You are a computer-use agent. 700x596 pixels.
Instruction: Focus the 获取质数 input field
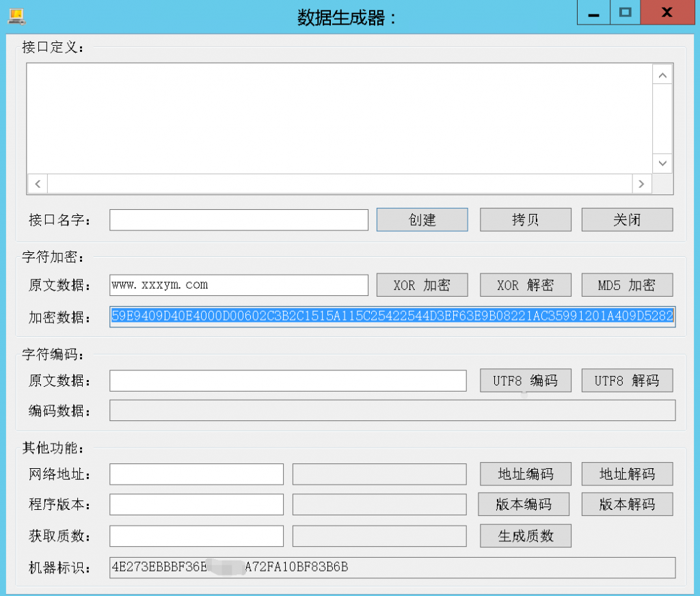tap(196, 536)
